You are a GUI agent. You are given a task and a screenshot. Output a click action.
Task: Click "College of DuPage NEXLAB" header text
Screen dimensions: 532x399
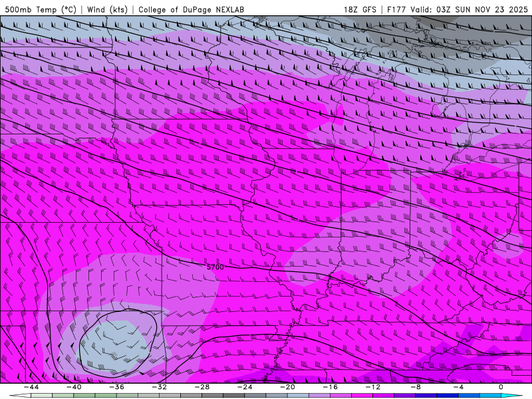click(x=191, y=9)
